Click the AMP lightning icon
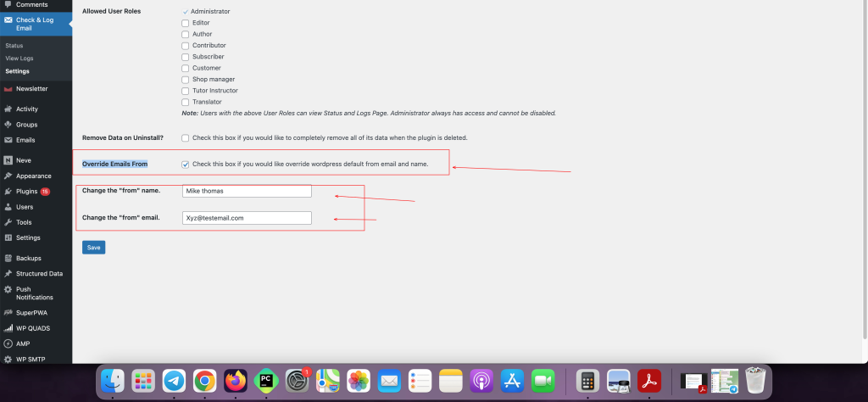Viewport: 868px width, 402px height. click(8, 343)
